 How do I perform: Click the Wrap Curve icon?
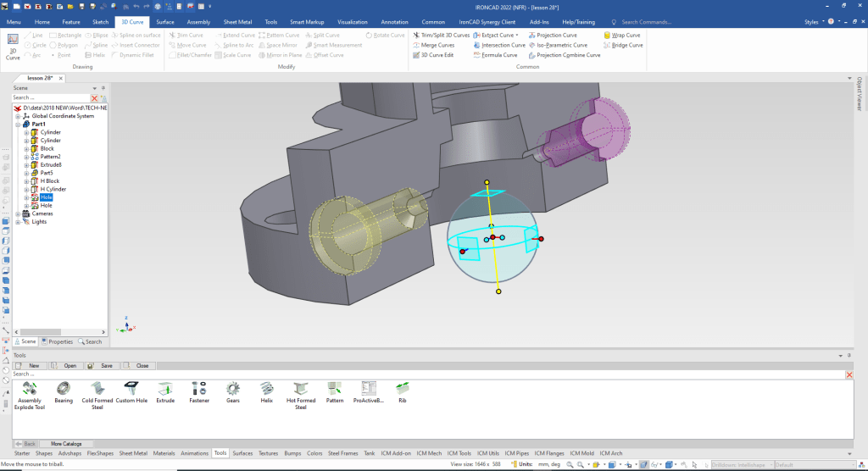coord(607,36)
